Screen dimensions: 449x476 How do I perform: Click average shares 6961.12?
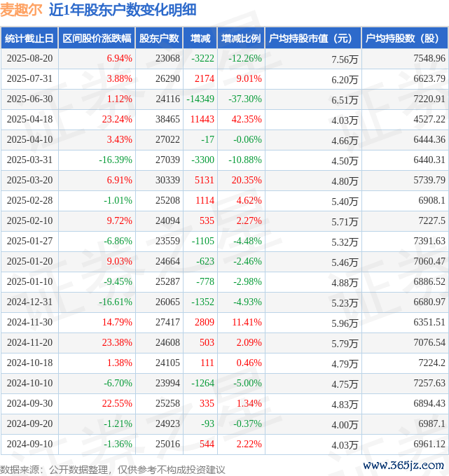coord(429,444)
